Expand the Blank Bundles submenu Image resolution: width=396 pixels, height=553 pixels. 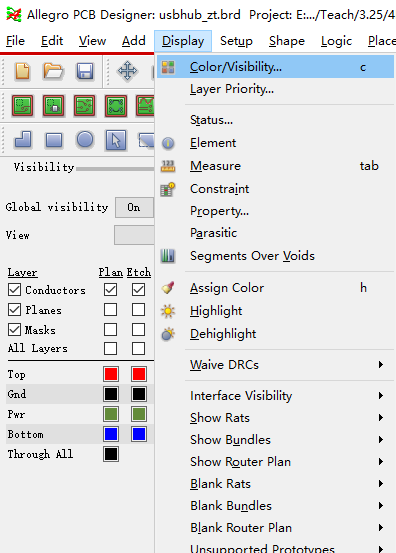click(x=275, y=506)
